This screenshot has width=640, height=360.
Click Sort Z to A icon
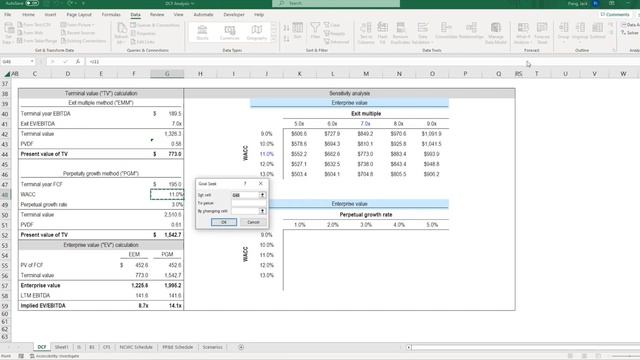(286, 39)
